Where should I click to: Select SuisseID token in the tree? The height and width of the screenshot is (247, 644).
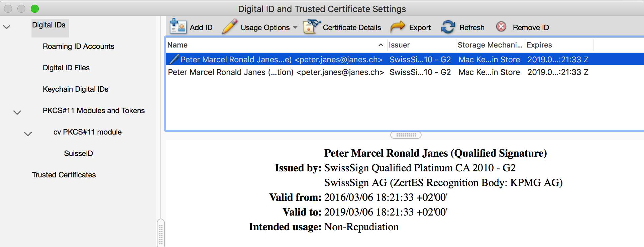(79, 154)
